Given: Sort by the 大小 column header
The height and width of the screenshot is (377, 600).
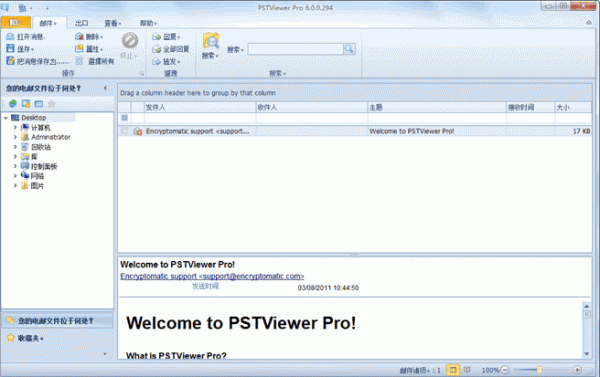Looking at the screenshot, I should 573,107.
